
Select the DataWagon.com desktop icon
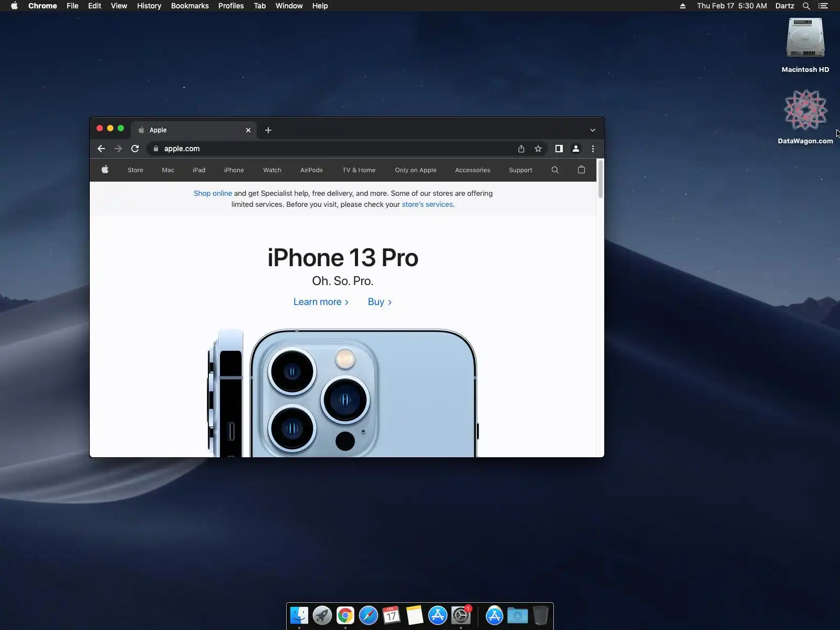coord(805,117)
